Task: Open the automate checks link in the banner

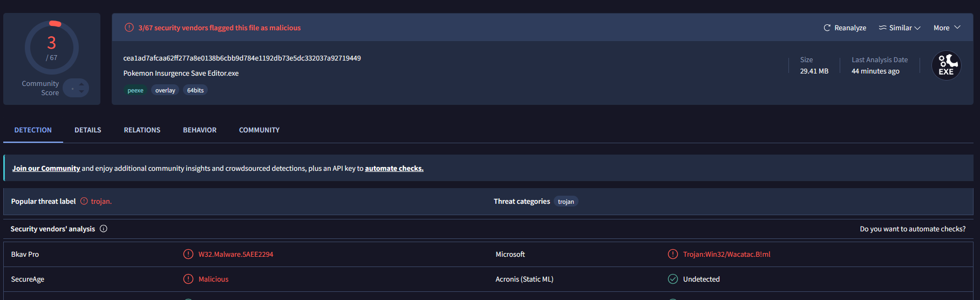Action: coord(394,168)
